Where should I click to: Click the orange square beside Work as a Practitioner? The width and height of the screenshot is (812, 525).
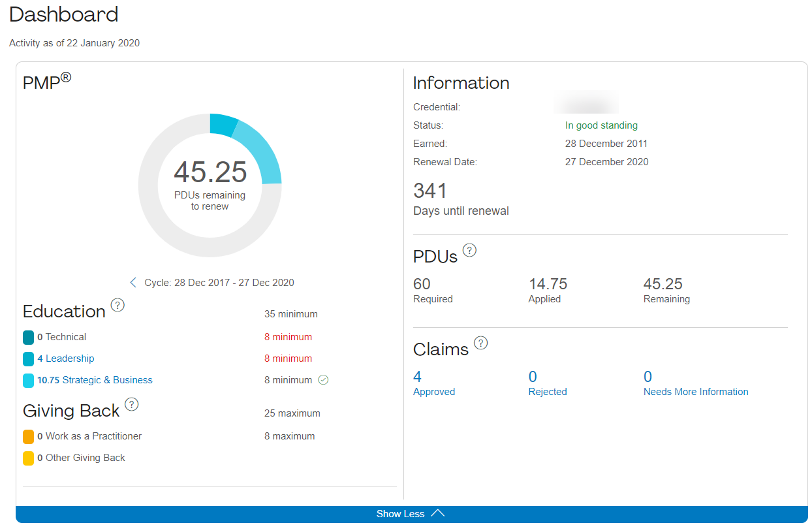point(27,436)
